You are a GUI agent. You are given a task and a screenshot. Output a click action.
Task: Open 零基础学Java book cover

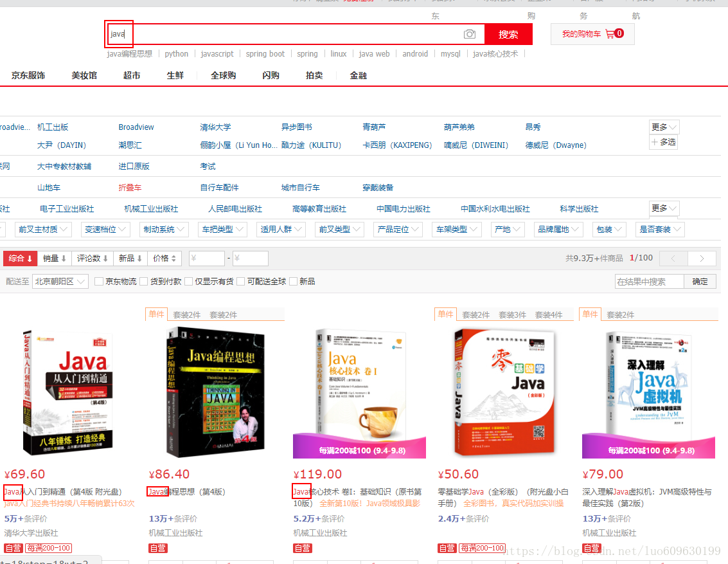pyautogui.click(x=504, y=392)
